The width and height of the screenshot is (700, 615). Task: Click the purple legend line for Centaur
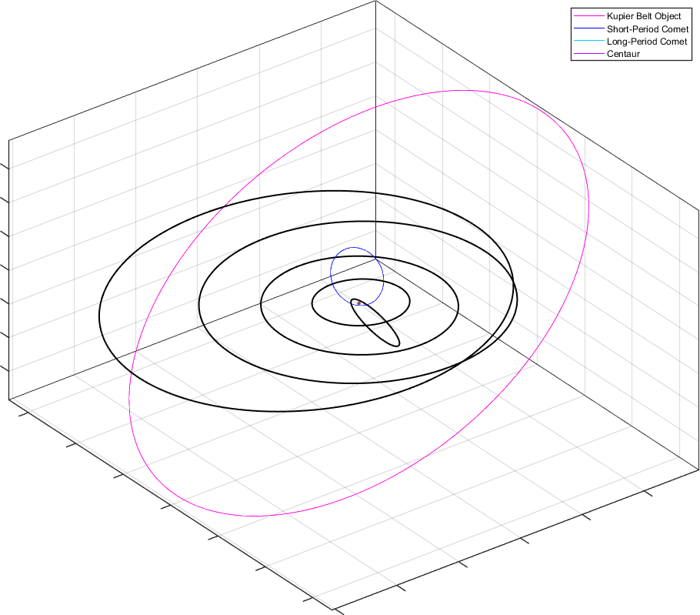[x=588, y=54]
